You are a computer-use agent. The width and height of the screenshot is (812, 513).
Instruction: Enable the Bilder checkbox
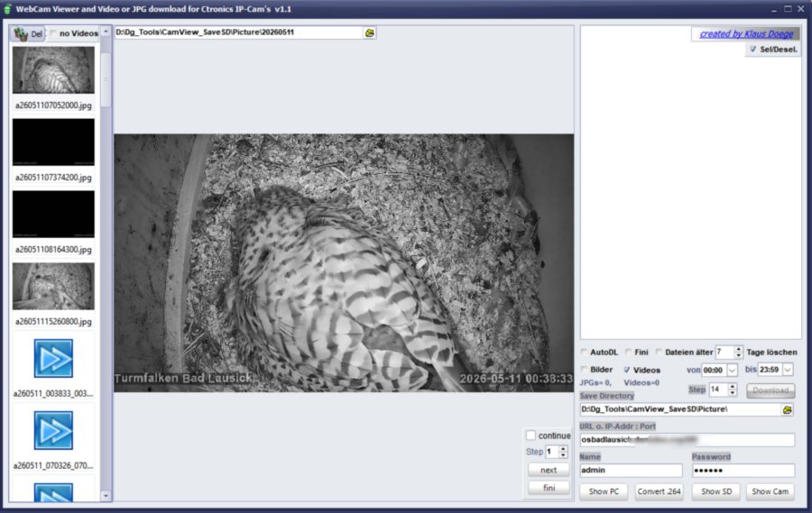click(x=584, y=370)
